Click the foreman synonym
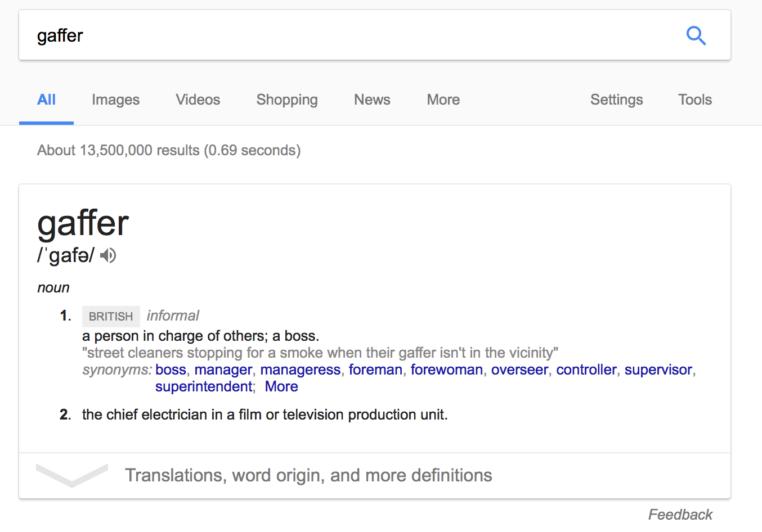Image resolution: width=762 pixels, height=532 pixels. tap(375, 369)
